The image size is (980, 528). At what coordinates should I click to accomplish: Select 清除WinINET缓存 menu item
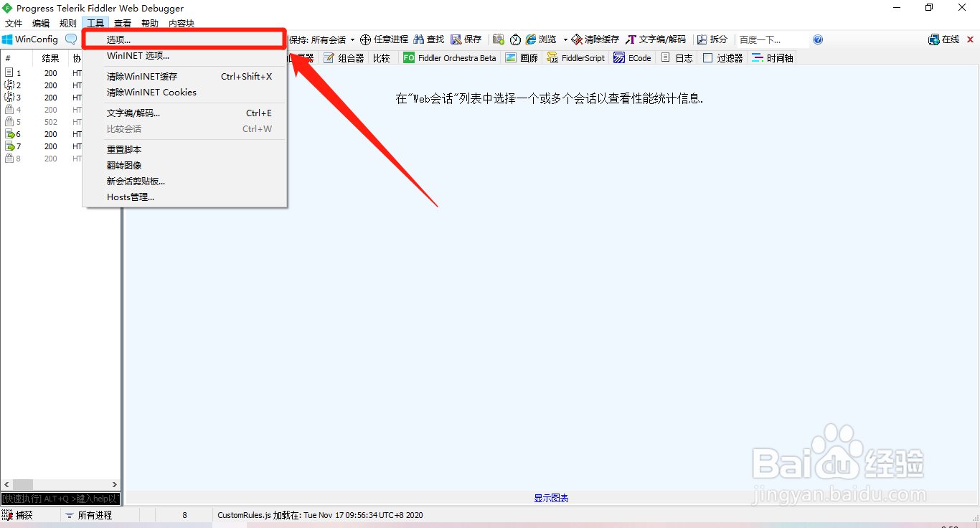(185, 76)
